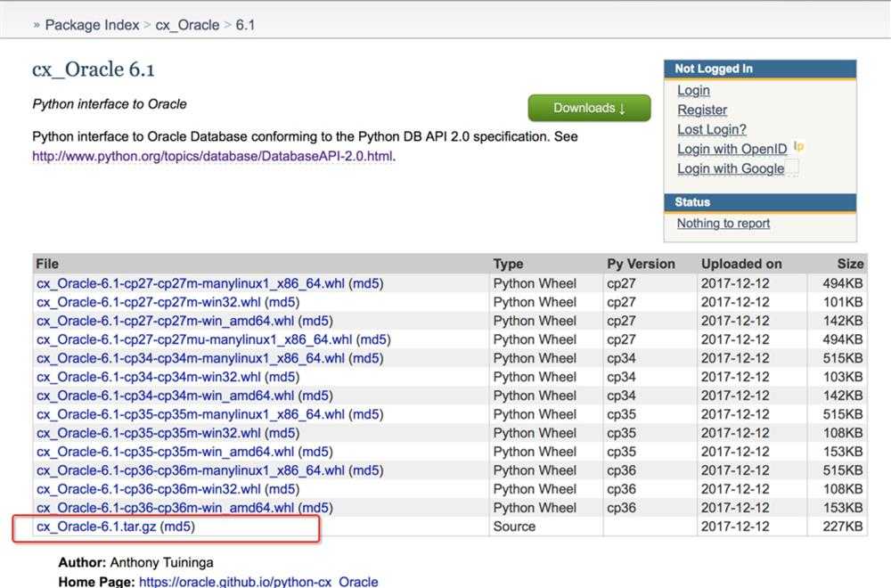
Task: Open md5 link for cp35-cp35m-win32.whl
Action: 282,433
